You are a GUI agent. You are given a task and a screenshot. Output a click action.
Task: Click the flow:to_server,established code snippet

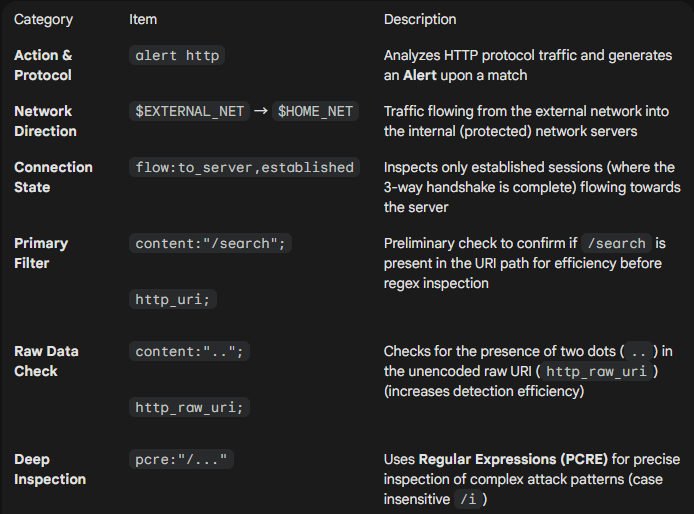click(x=244, y=168)
